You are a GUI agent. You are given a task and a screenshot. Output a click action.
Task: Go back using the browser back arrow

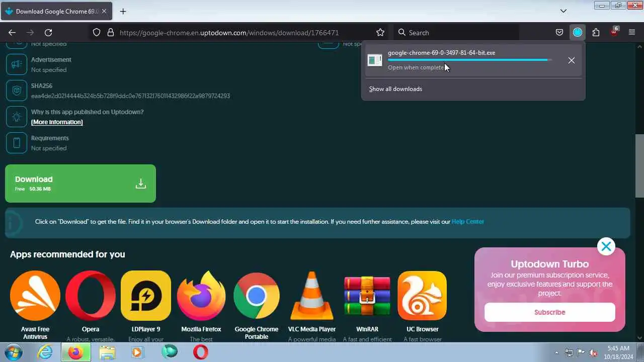(x=12, y=32)
